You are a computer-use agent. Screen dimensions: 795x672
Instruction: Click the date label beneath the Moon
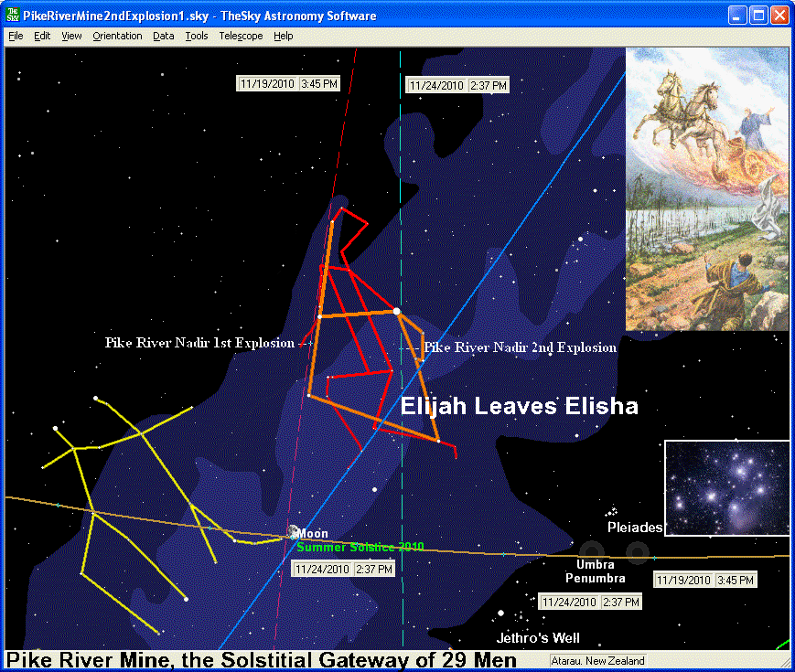tap(343, 569)
